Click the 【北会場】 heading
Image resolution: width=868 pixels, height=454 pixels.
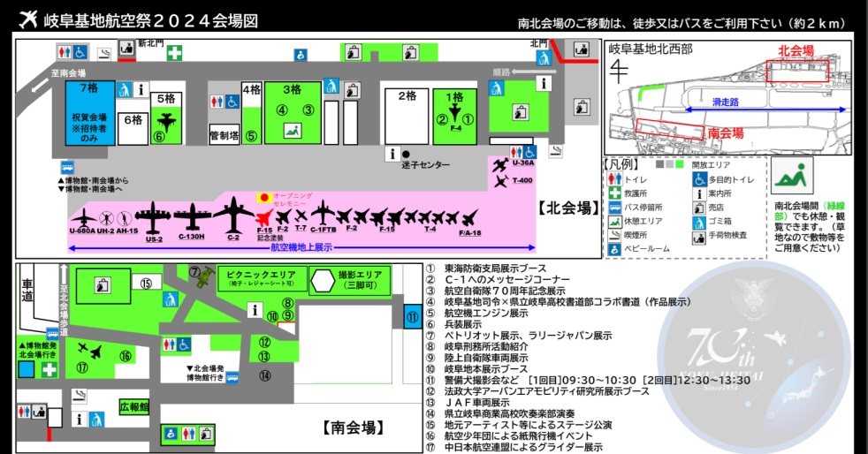pos(568,208)
